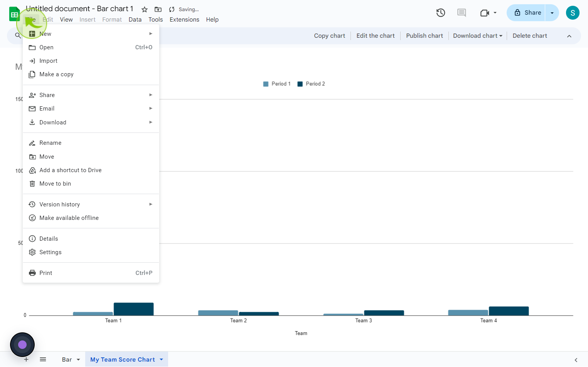Open the all sheets list icon
588x367 pixels.
point(43,359)
